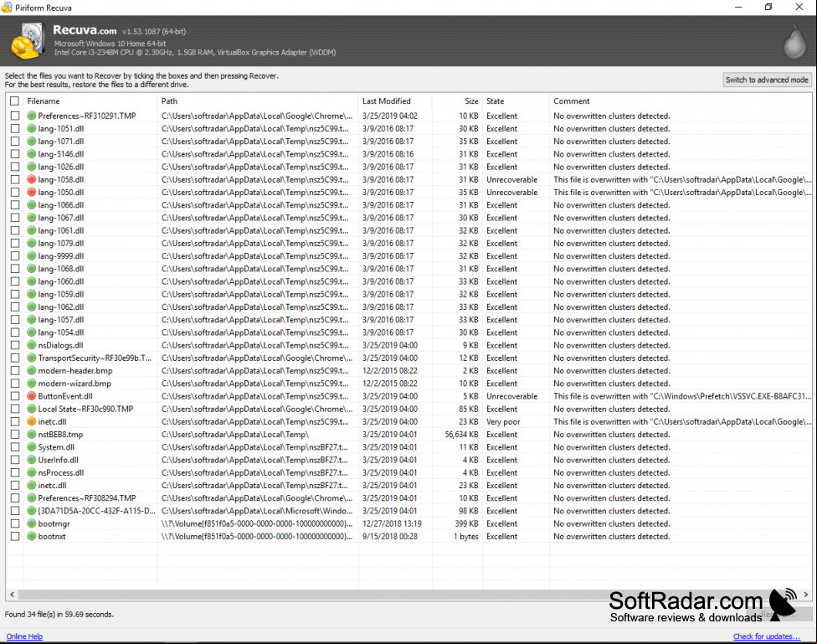Click green status dot for lang-1066.dll
Image resolution: width=817 pixels, height=644 pixels.
(x=31, y=205)
